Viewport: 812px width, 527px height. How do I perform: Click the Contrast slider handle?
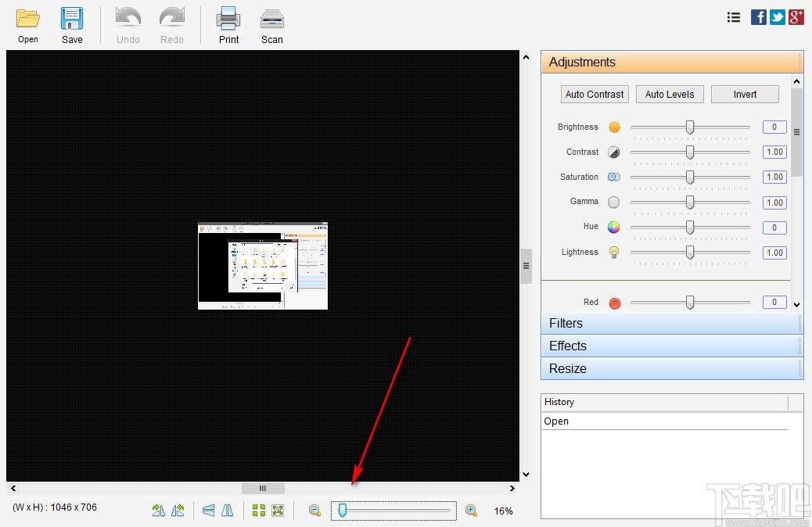690,152
